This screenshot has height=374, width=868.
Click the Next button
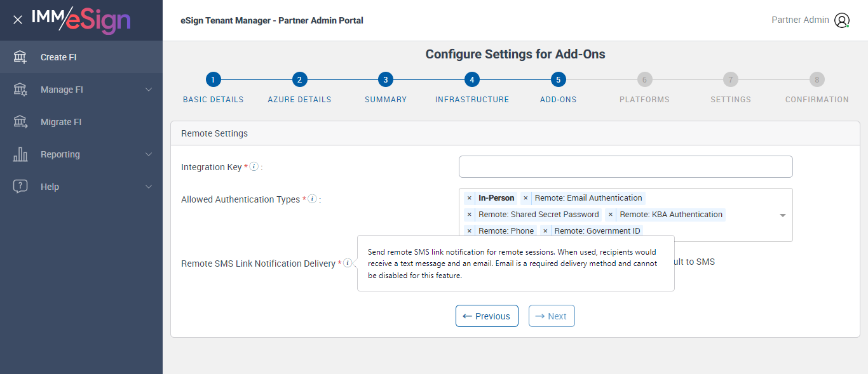point(552,316)
